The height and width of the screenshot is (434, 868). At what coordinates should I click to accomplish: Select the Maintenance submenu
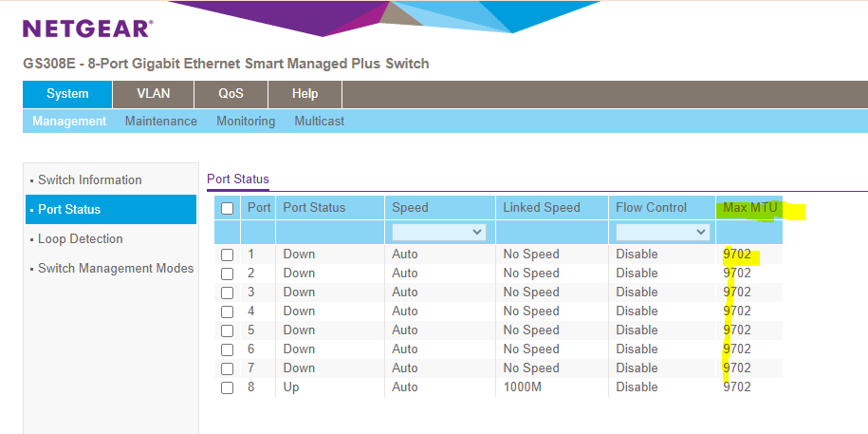(x=161, y=121)
